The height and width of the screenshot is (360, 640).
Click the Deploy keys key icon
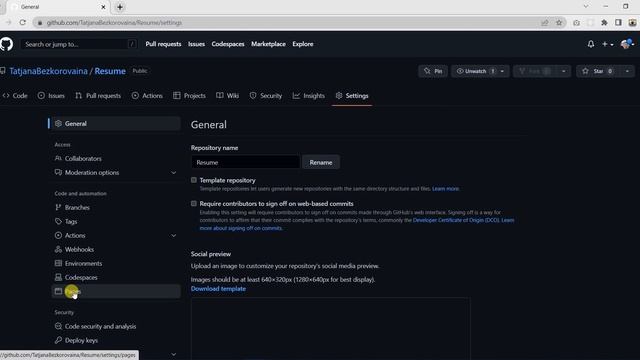58,340
